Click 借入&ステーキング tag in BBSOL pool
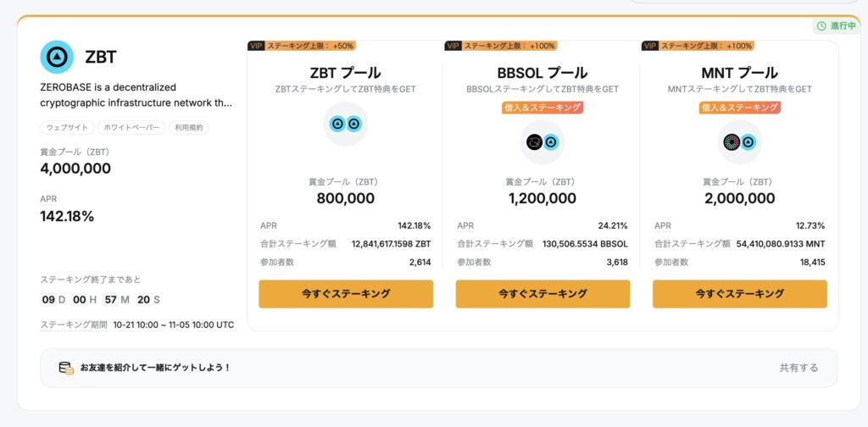Screen dimensions: 868x427 (x=542, y=108)
